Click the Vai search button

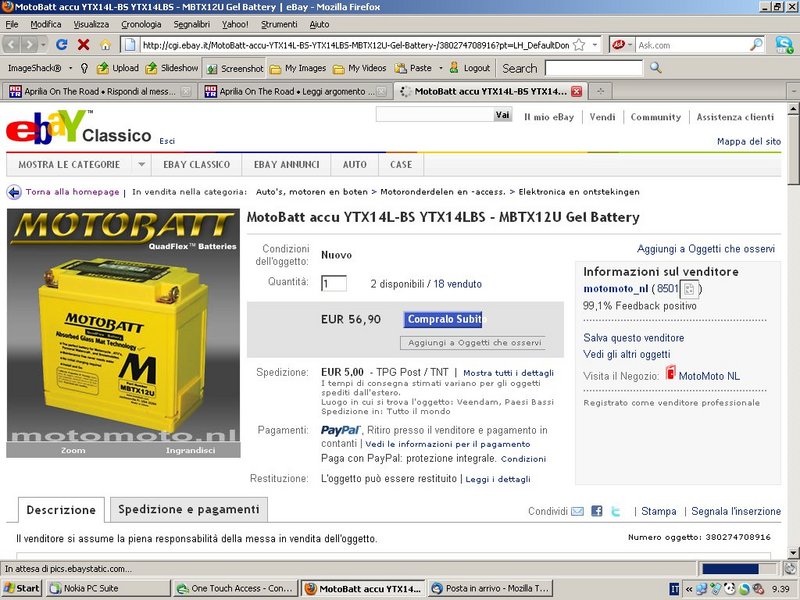point(503,115)
